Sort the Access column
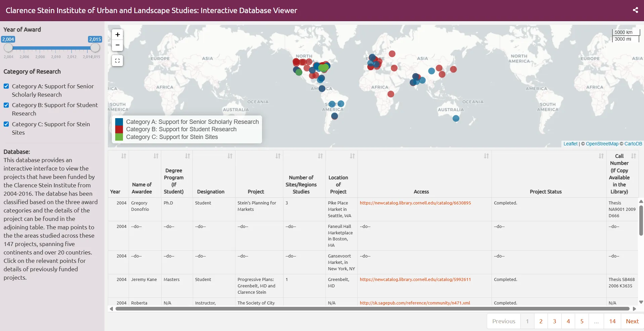644x331 pixels. (x=486, y=156)
